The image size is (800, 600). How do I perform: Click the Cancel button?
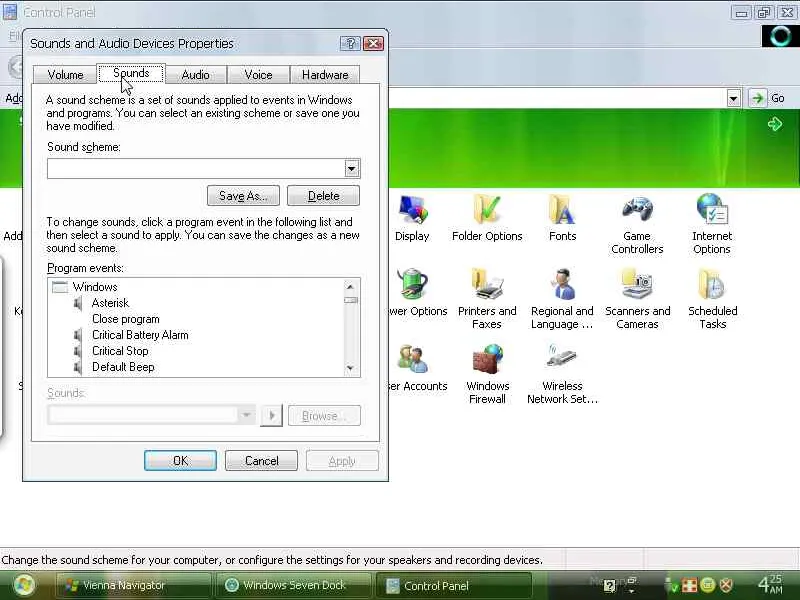click(x=261, y=461)
